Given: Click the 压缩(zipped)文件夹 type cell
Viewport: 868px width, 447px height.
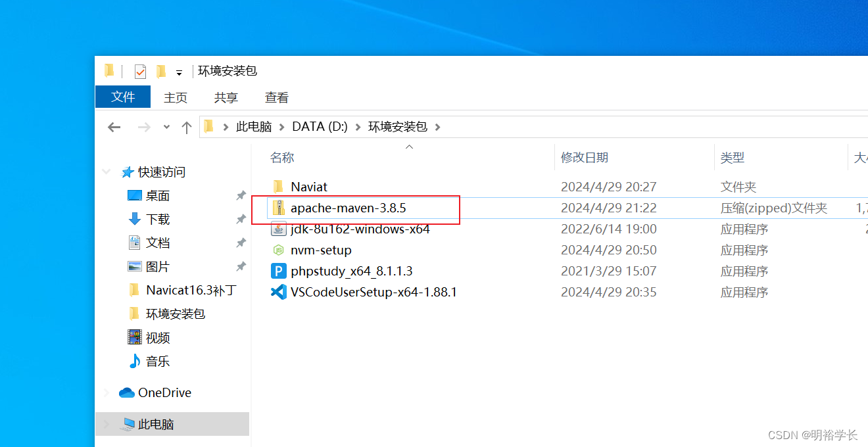Looking at the screenshot, I should pyautogui.click(x=774, y=208).
